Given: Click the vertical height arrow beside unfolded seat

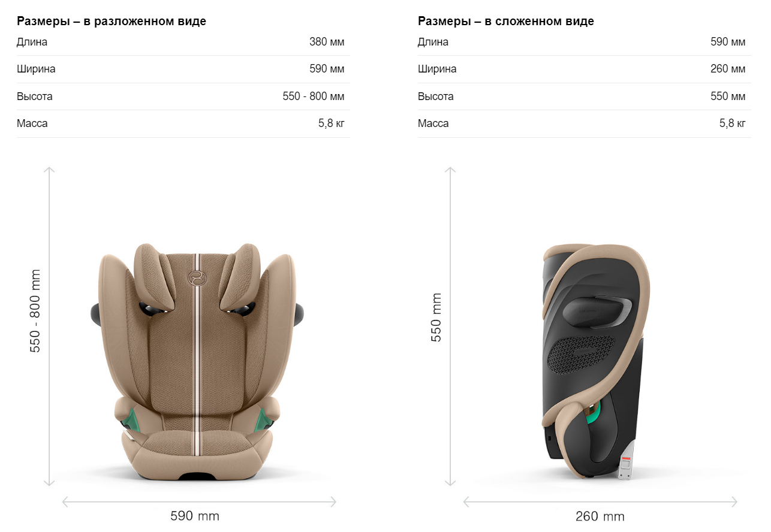Looking at the screenshot, I should click(49, 327).
